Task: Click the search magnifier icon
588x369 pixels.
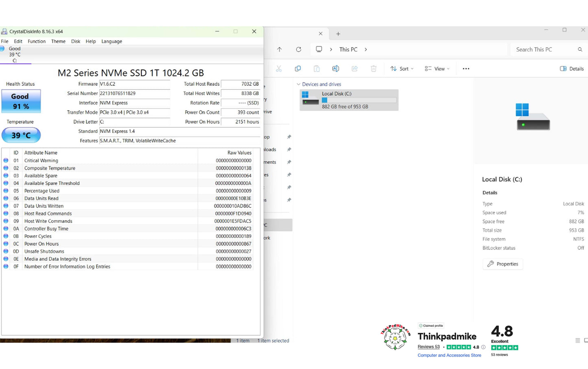Action: click(x=580, y=50)
